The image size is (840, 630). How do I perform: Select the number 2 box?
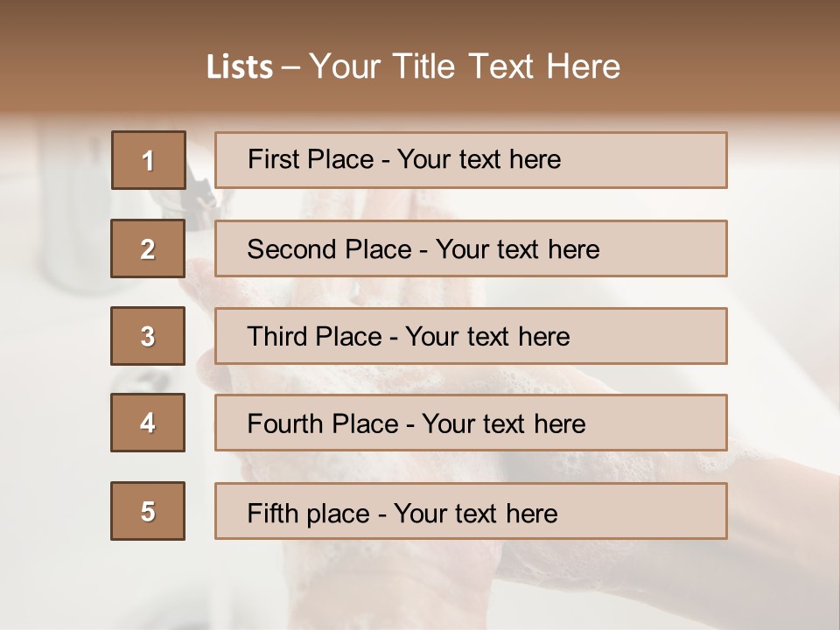[x=148, y=248]
